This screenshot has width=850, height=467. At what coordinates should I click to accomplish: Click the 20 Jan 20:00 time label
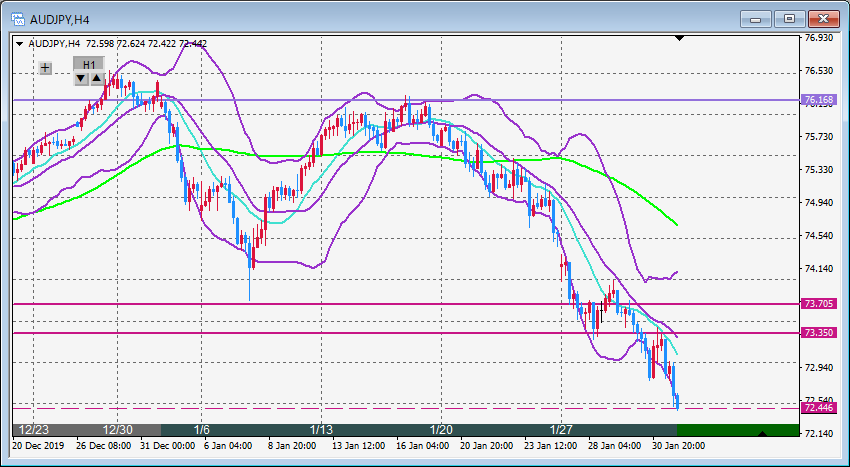click(x=486, y=446)
